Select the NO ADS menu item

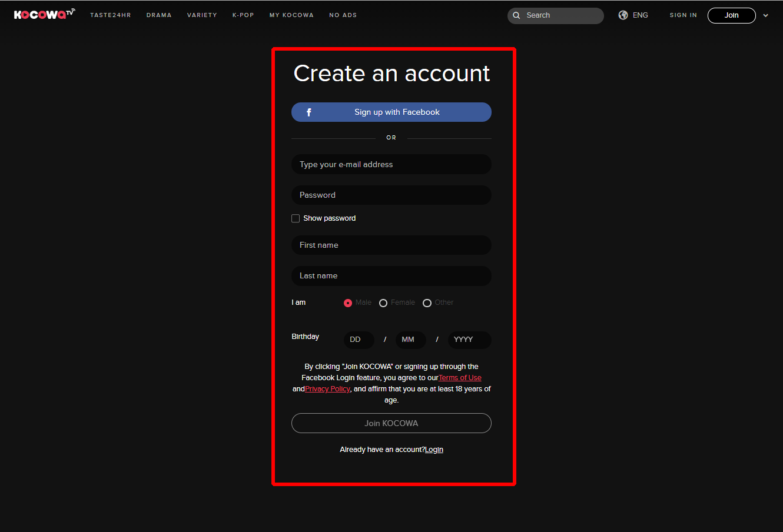343,15
